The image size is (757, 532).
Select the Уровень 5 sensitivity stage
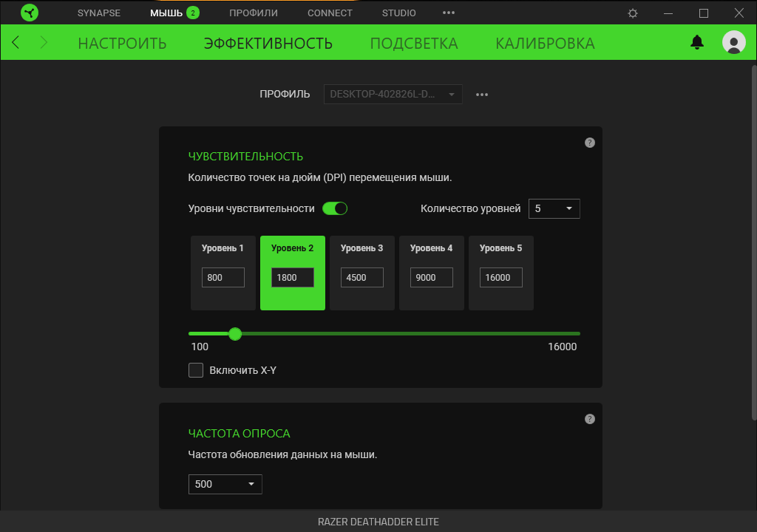point(501,273)
